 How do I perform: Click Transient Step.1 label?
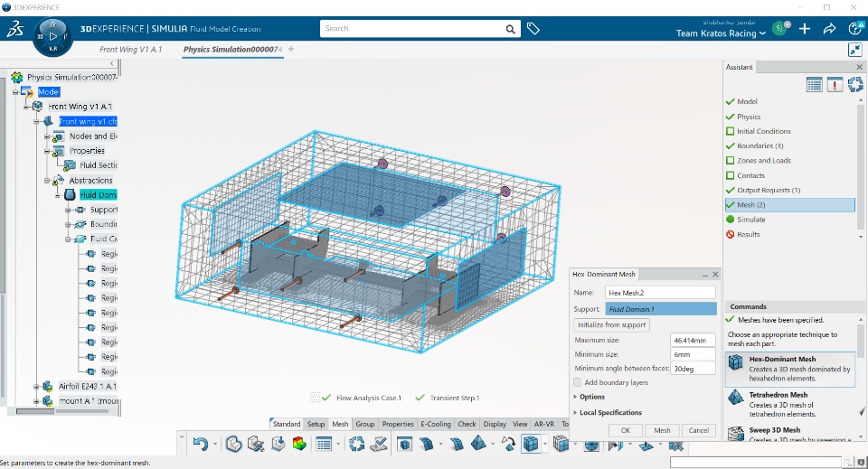[455, 398]
